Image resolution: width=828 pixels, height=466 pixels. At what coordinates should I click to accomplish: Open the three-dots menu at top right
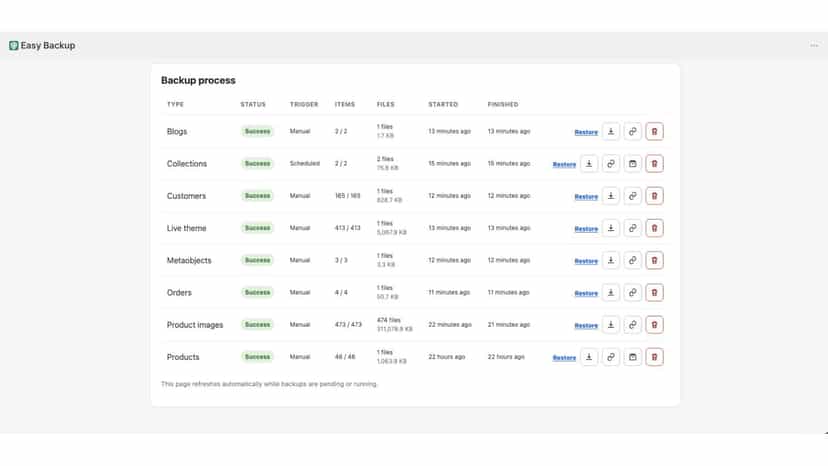tap(814, 45)
